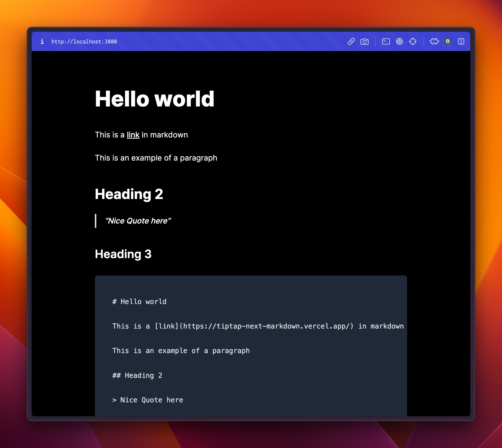Click the site info icon
The width and height of the screenshot is (502, 448).
click(x=42, y=42)
